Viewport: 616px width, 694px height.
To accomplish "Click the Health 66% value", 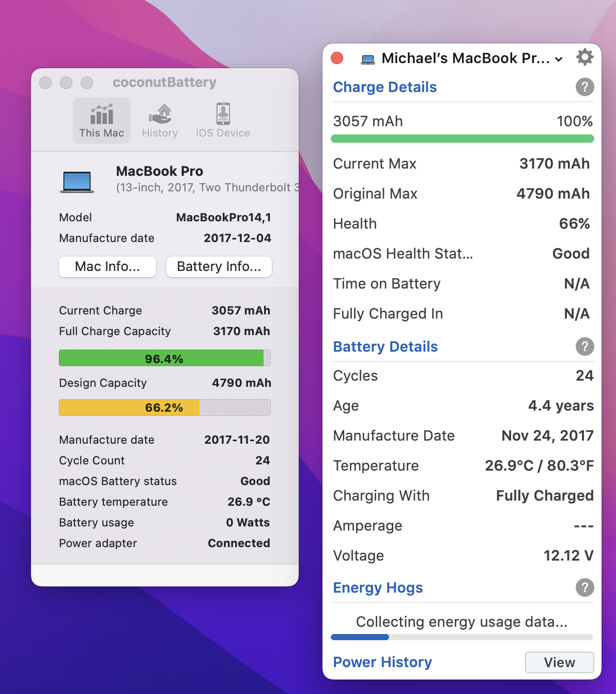I will pyautogui.click(x=574, y=223).
